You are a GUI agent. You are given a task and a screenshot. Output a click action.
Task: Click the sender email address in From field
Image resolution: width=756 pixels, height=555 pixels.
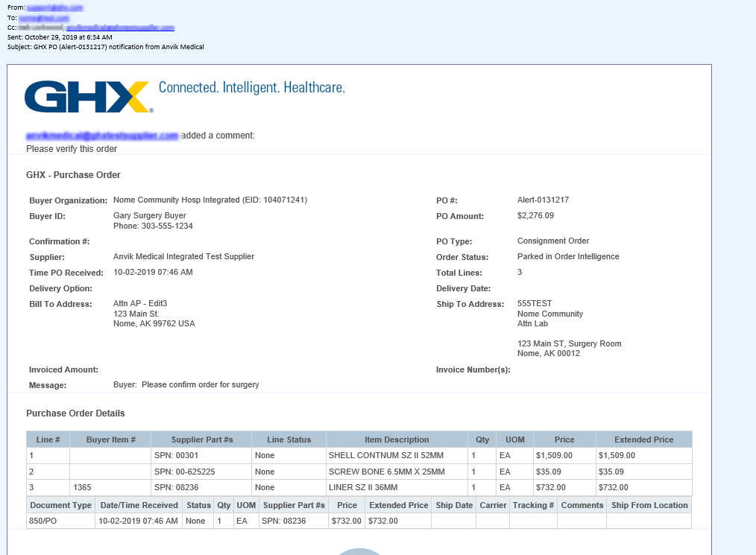[x=55, y=7]
